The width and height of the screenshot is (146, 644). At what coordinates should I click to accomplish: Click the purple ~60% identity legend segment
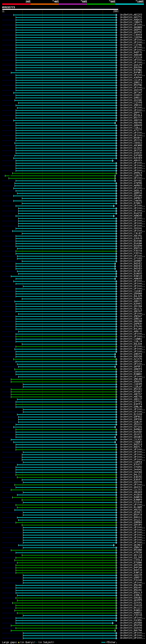73,4
